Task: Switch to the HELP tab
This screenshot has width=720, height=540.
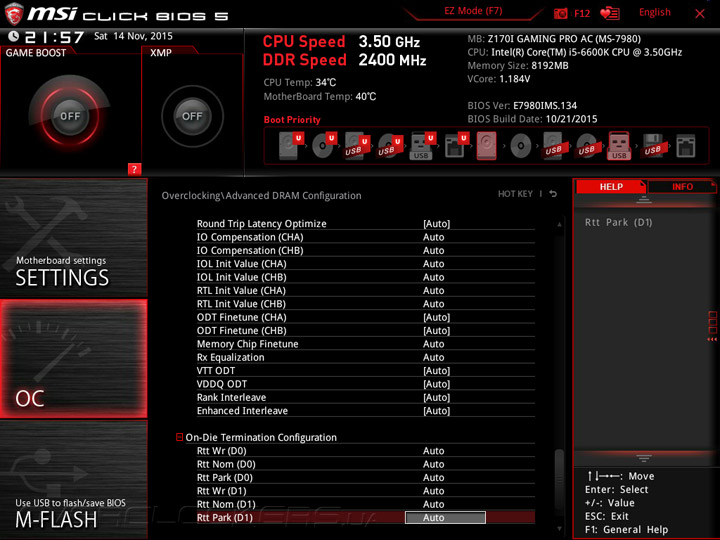Action: 611,186
